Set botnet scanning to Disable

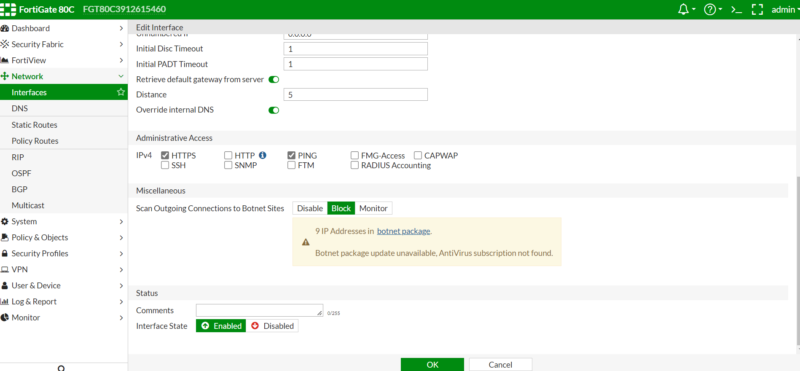click(310, 208)
